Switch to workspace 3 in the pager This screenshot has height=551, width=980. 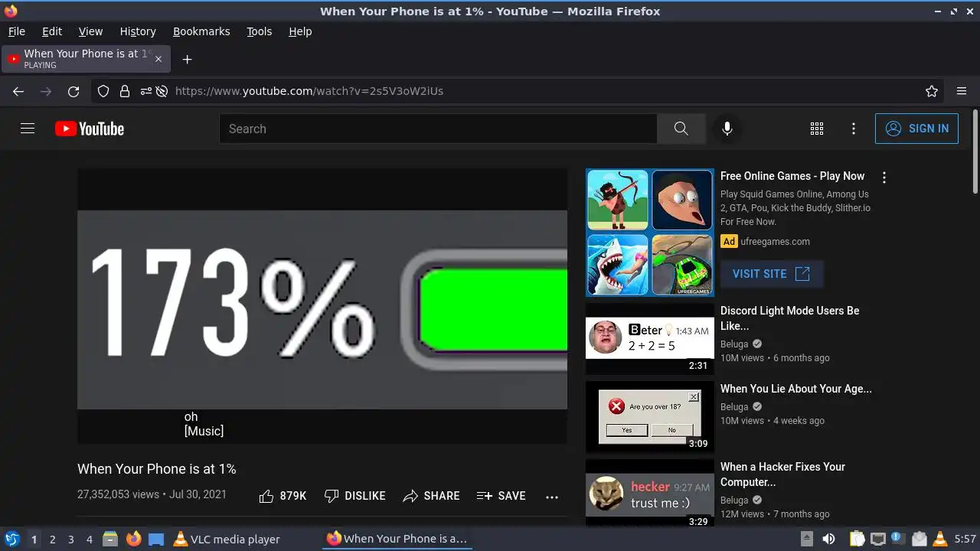(x=71, y=540)
